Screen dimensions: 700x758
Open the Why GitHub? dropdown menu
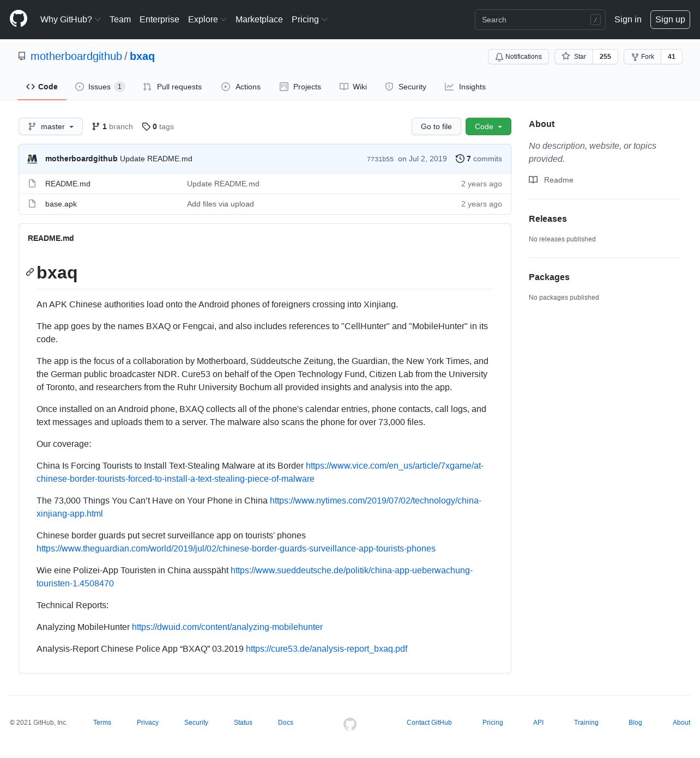[x=70, y=19]
